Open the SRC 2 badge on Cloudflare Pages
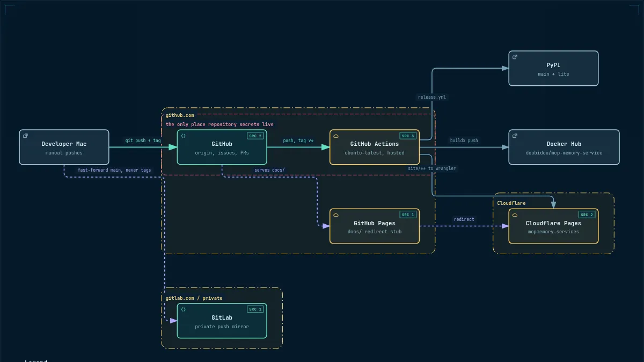The width and height of the screenshot is (644, 362). pyautogui.click(x=587, y=215)
